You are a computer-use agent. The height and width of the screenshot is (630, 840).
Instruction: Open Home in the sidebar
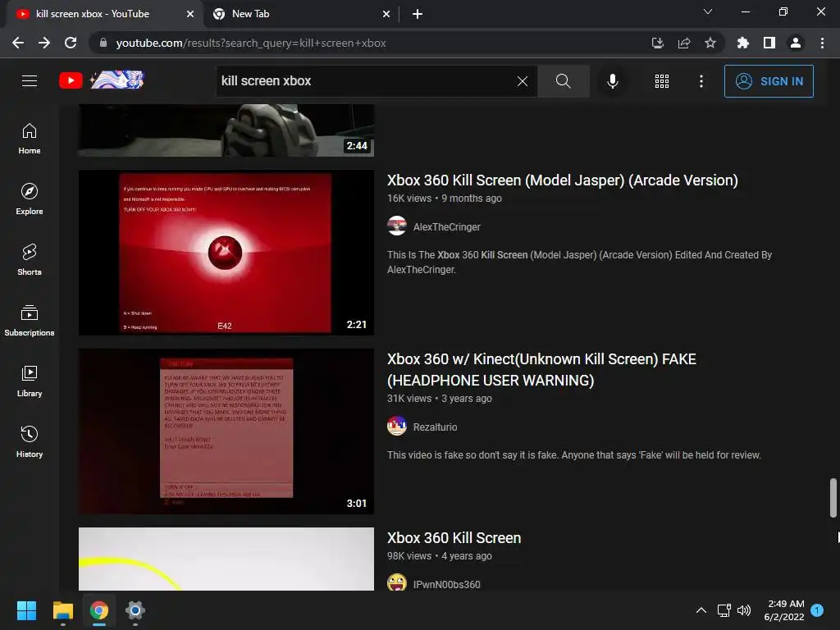pyautogui.click(x=30, y=139)
